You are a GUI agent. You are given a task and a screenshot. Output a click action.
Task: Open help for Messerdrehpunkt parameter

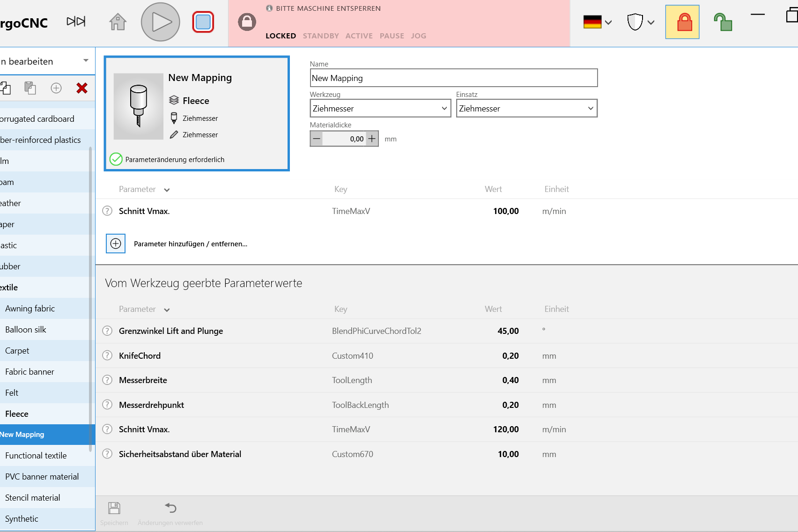coord(107,405)
